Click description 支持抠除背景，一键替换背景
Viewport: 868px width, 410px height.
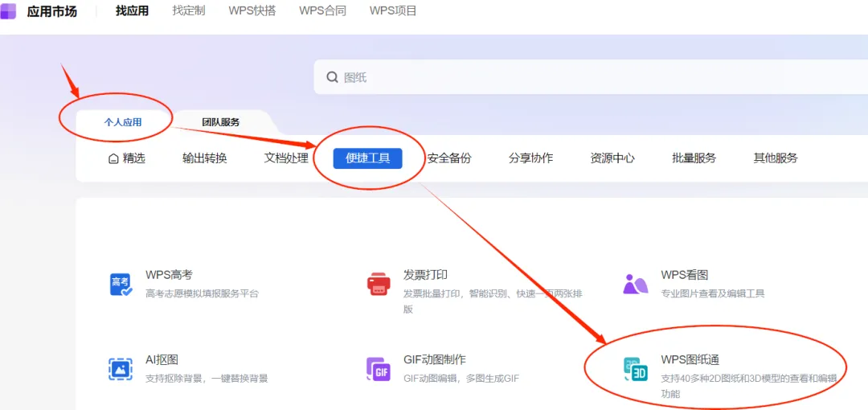tap(207, 379)
